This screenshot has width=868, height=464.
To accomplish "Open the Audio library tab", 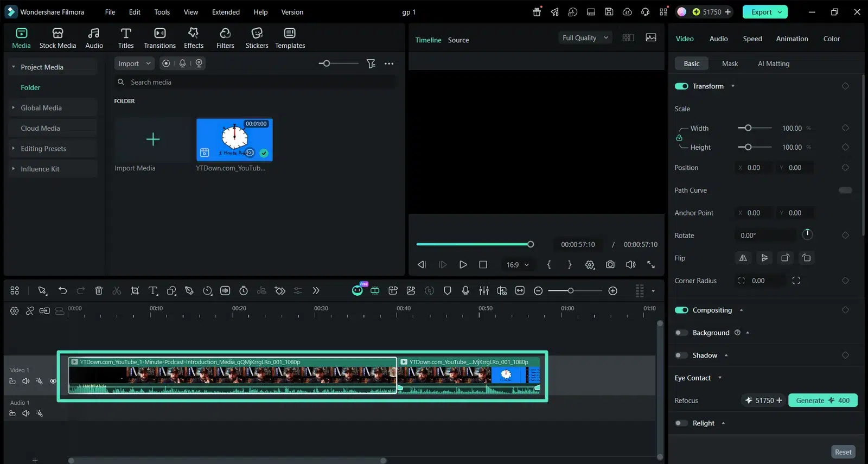I will point(94,39).
